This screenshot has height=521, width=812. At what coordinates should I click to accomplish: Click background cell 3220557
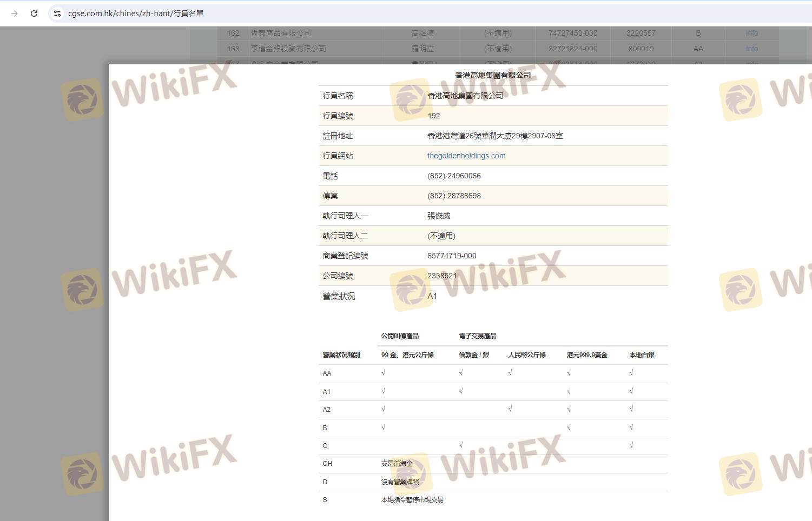[641, 33]
